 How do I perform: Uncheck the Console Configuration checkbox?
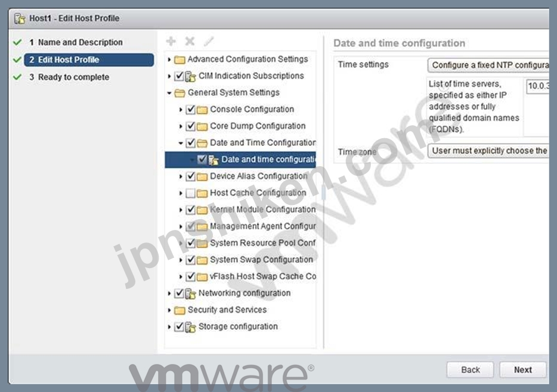[191, 109]
